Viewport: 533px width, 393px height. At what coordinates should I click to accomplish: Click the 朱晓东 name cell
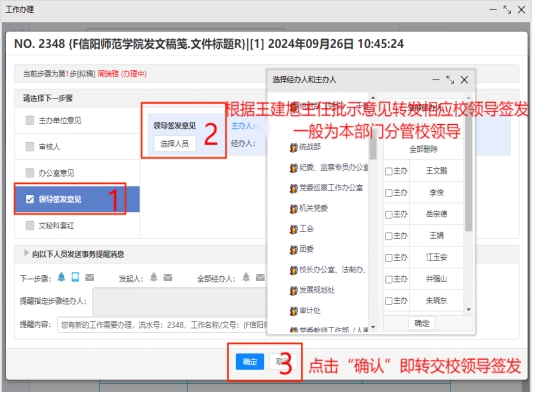436,301
